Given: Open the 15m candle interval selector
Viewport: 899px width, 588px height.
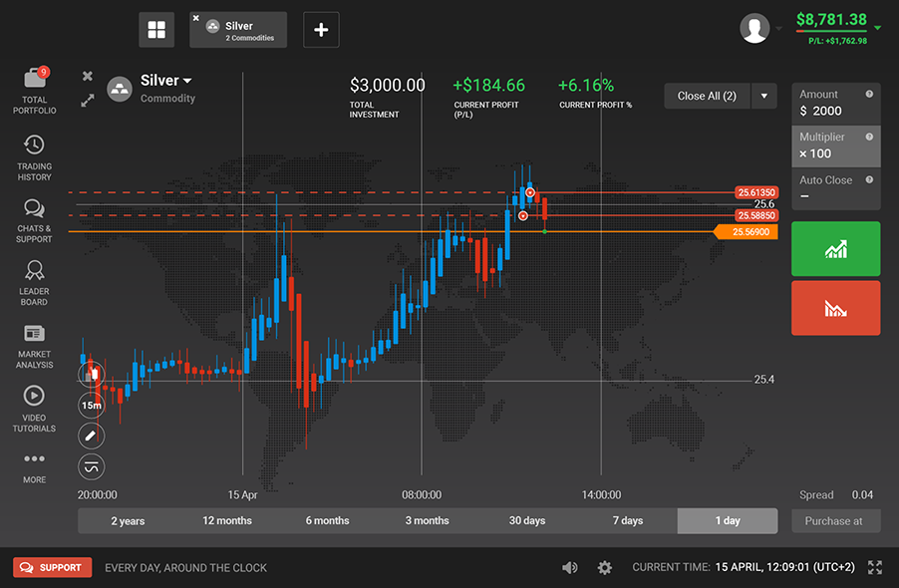Looking at the screenshot, I should point(92,406).
